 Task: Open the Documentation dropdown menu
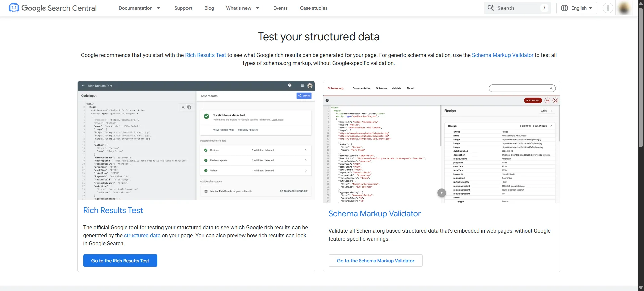[x=140, y=8]
